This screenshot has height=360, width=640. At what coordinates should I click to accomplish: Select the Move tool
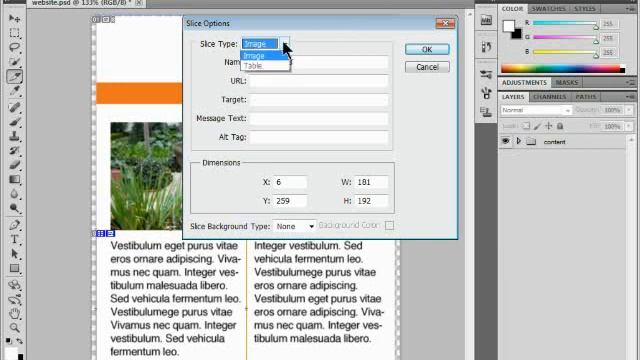[x=14, y=18]
